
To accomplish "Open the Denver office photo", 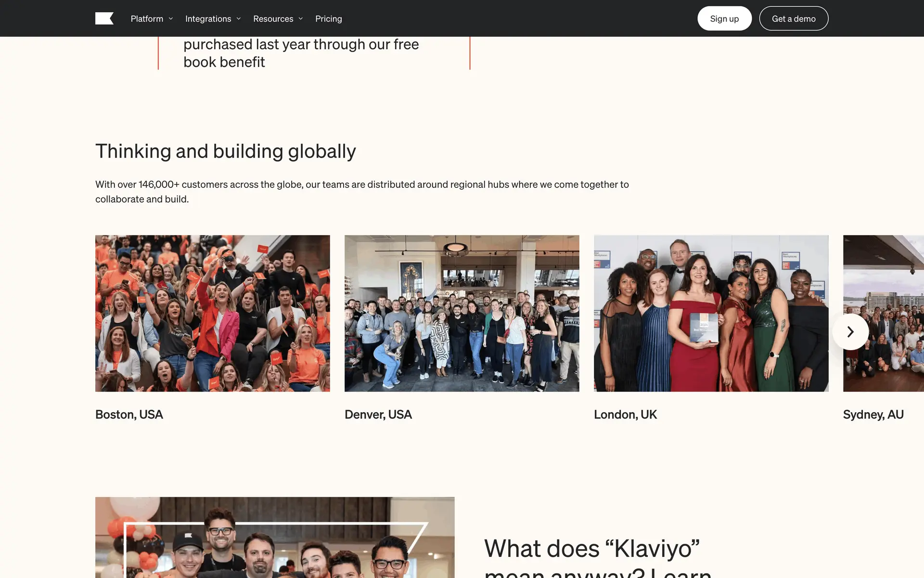I will point(462,313).
